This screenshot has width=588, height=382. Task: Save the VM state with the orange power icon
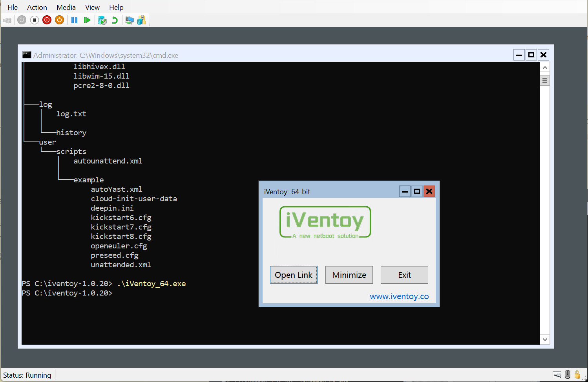click(x=60, y=20)
